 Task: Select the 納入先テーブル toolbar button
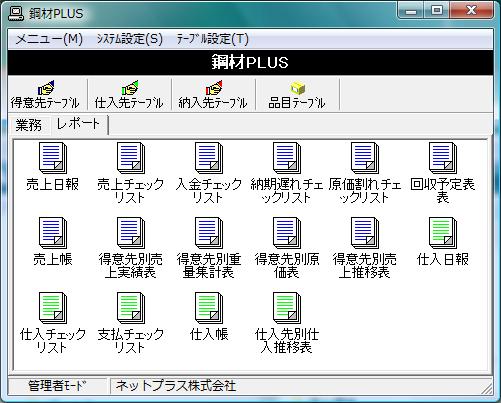click(x=213, y=95)
